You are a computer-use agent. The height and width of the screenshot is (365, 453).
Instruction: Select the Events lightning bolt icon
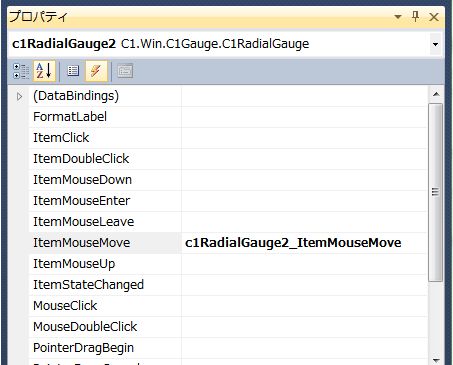96,71
